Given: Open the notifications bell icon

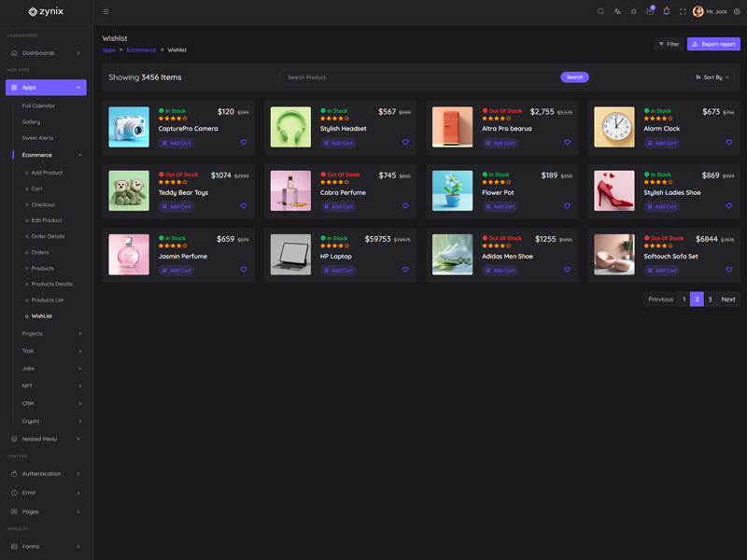Looking at the screenshot, I should tap(666, 12).
